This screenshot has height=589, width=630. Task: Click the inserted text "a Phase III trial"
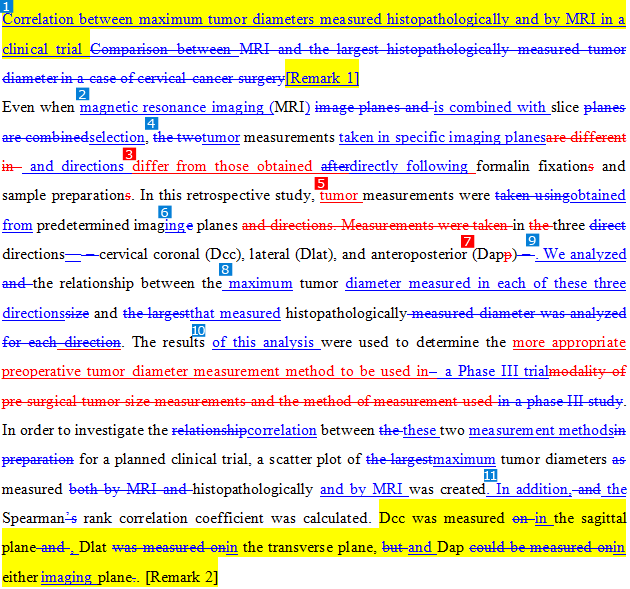pos(497,371)
